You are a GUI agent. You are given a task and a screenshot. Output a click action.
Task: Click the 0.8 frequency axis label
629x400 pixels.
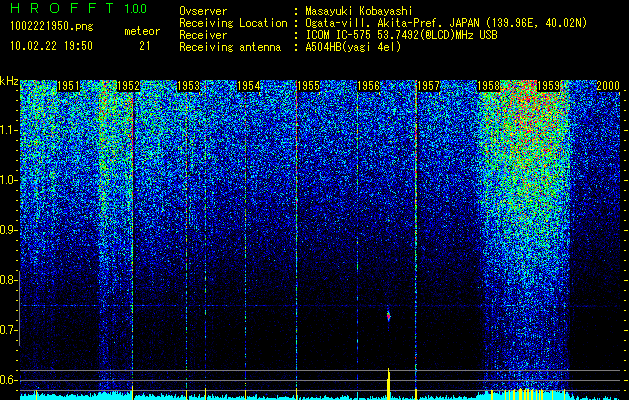[7, 280]
